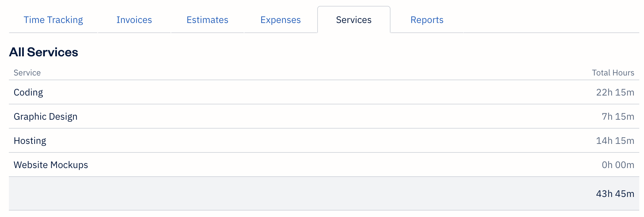Screen dimensions: 644x217
Task: Select the Services tab
Action: click(x=353, y=20)
